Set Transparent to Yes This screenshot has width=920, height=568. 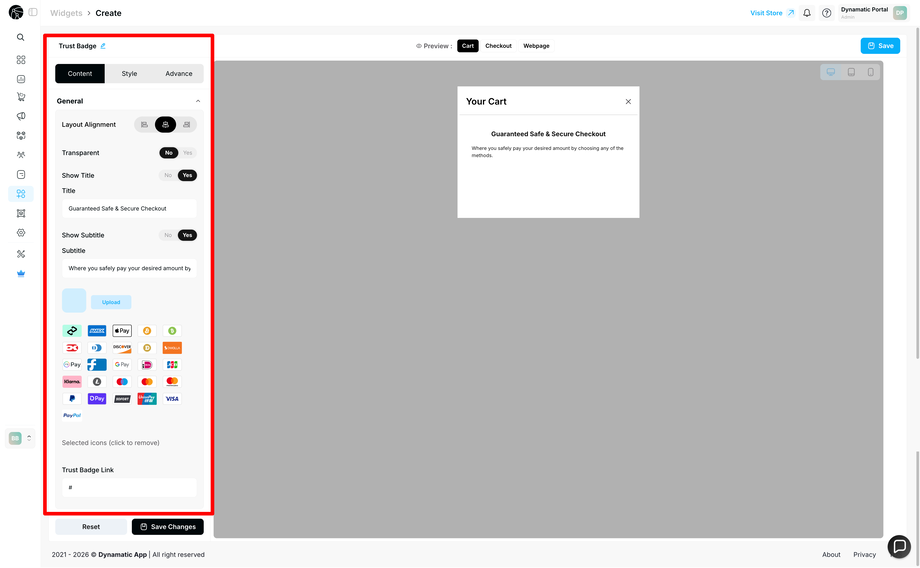pyautogui.click(x=187, y=153)
